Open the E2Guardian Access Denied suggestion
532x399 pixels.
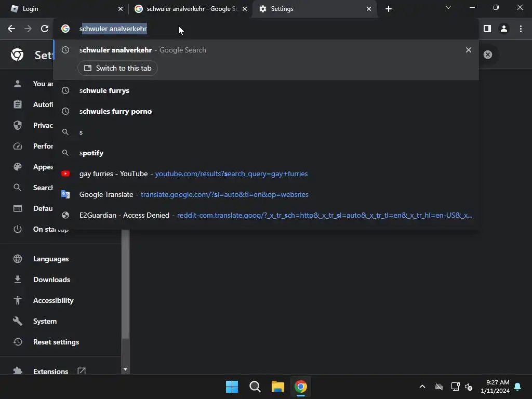click(266, 215)
